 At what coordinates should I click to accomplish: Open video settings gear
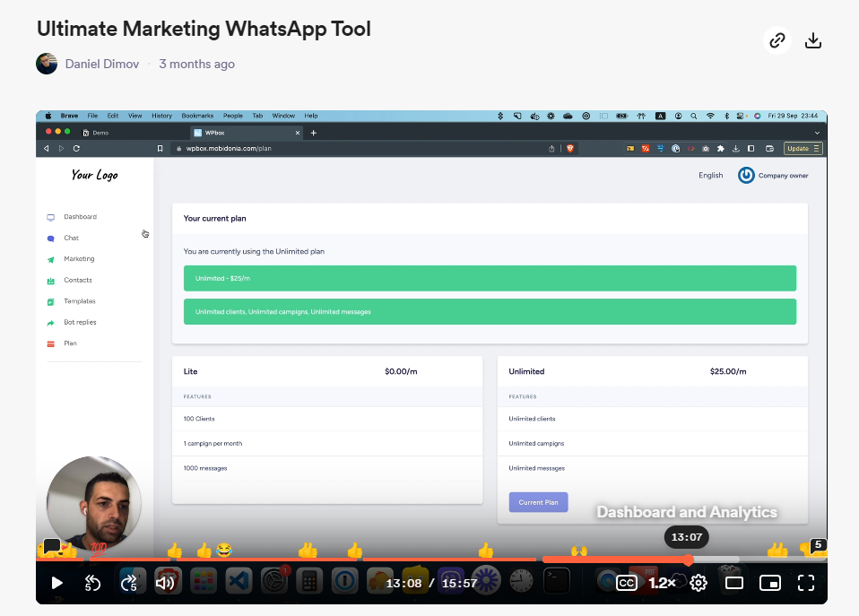click(698, 583)
